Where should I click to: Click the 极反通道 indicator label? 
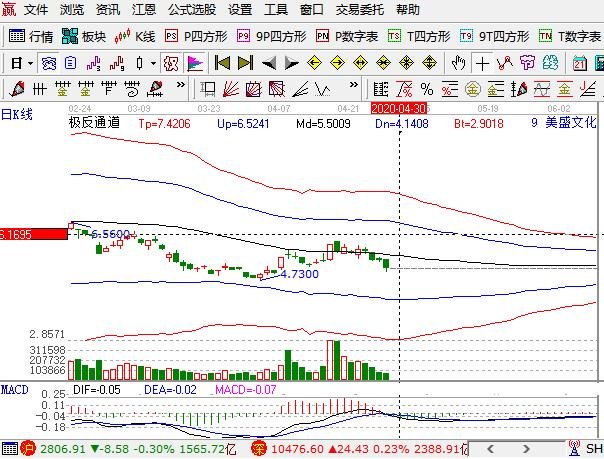(94, 123)
